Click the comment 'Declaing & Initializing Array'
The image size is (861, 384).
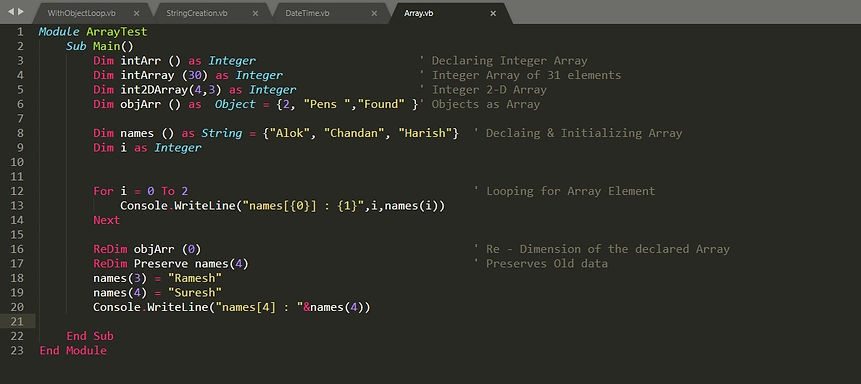[x=584, y=133]
